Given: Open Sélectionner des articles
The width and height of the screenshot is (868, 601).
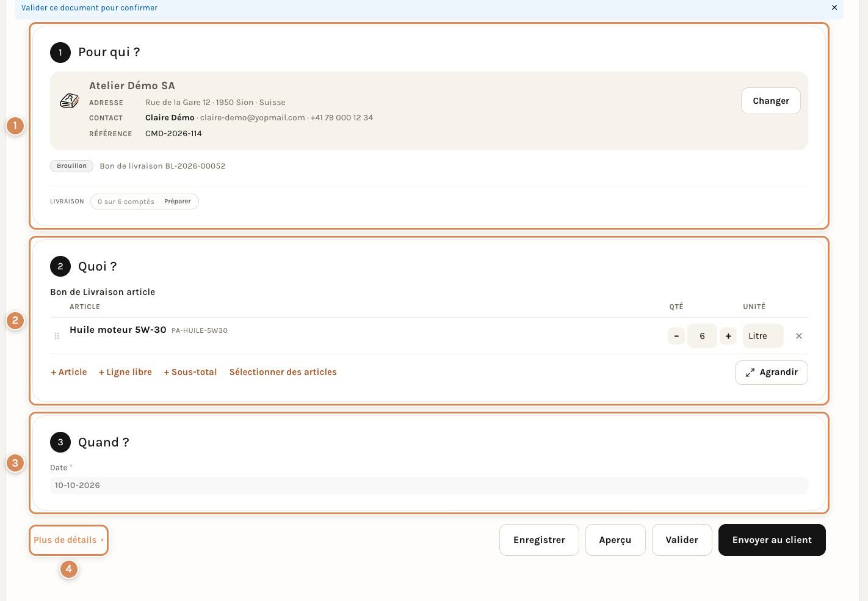Looking at the screenshot, I should coord(283,372).
